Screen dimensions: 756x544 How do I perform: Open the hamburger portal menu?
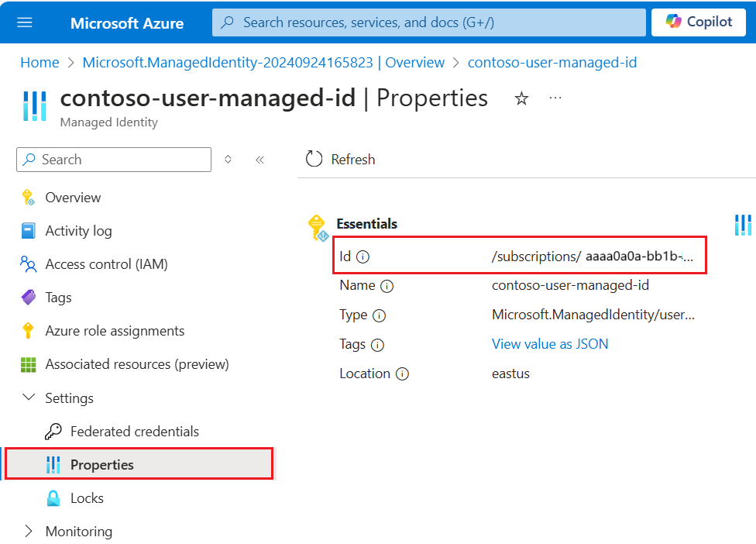(25, 22)
